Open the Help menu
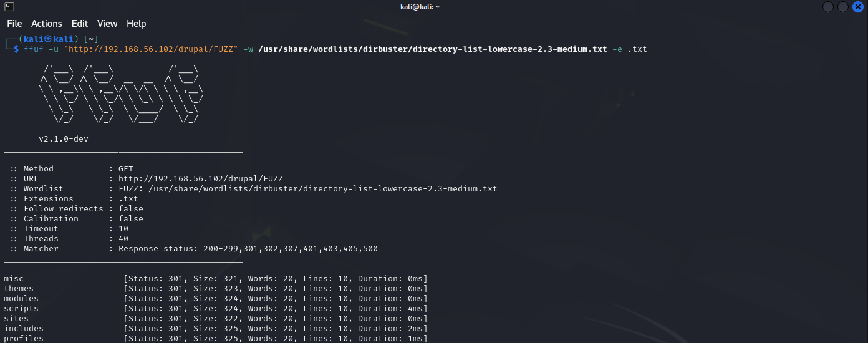 click(x=137, y=24)
